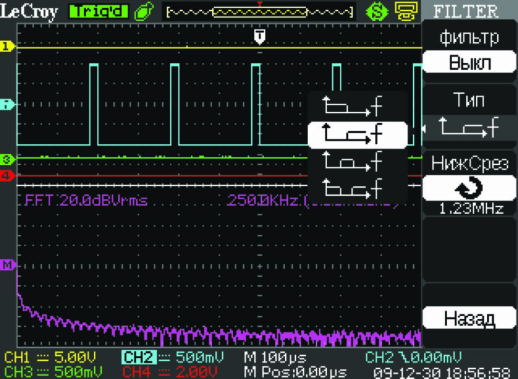Toggle the Trig'd status indicator
The width and height of the screenshot is (518, 379).
pos(98,12)
